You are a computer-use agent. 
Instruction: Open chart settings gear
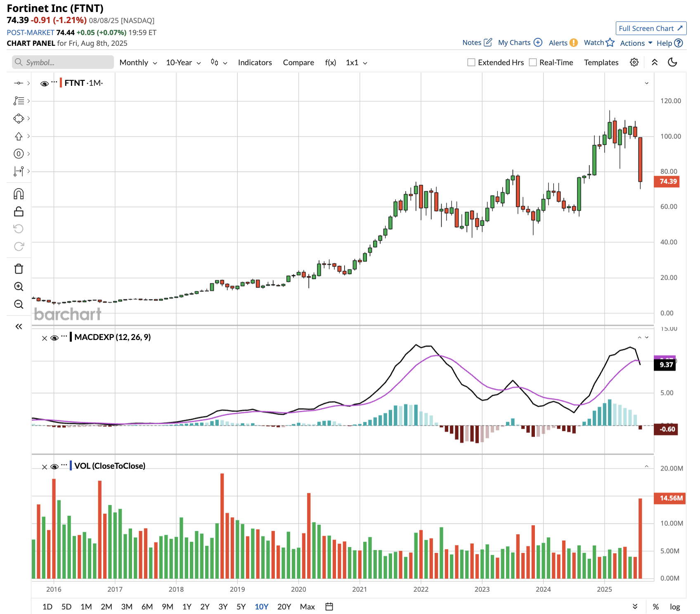click(x=634, y=62)
